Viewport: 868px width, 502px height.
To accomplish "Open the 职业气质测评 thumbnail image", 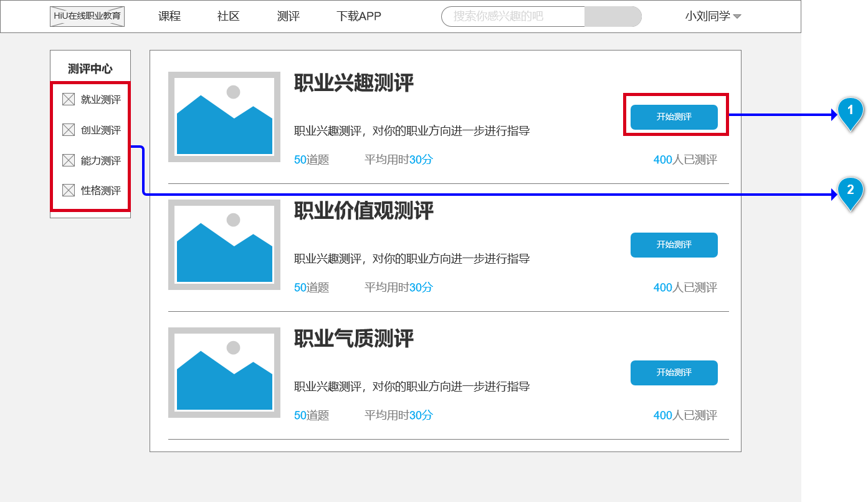I will coord(224,372).
